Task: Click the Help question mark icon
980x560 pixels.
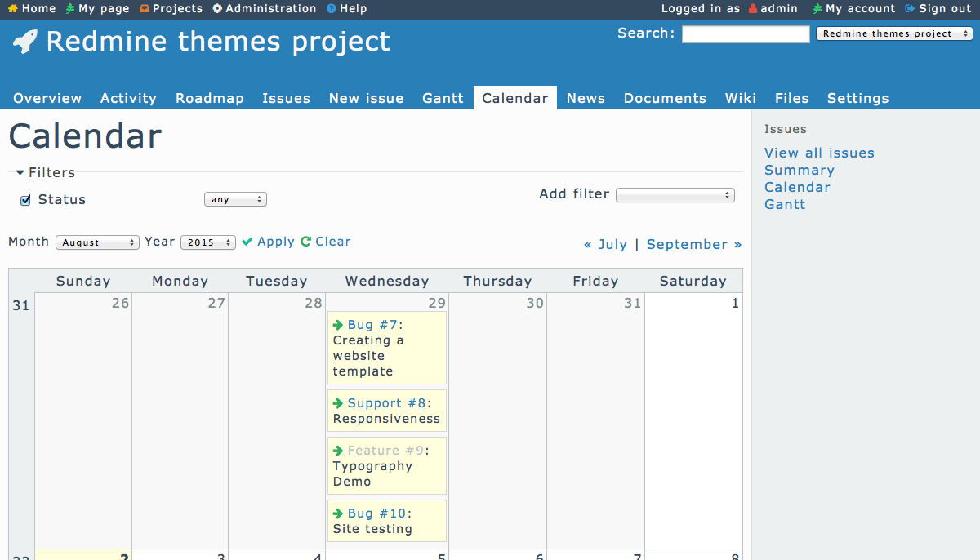Action: (331, 9)
